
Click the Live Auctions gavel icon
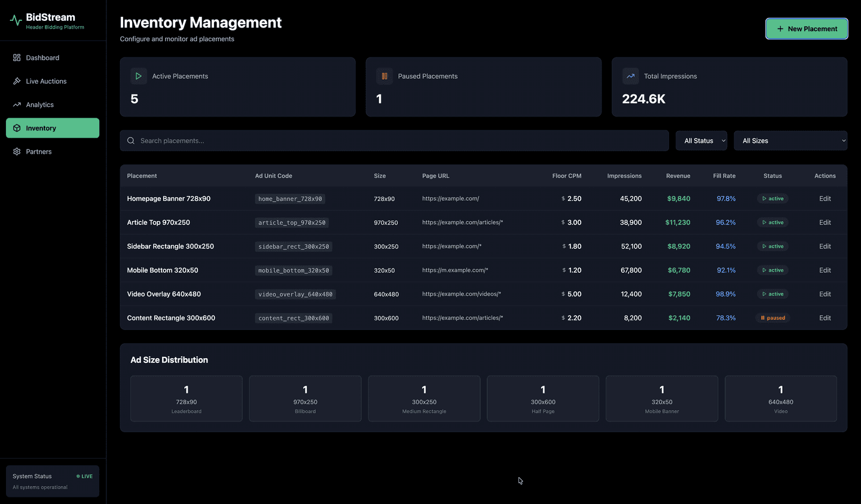pos(17,81)
